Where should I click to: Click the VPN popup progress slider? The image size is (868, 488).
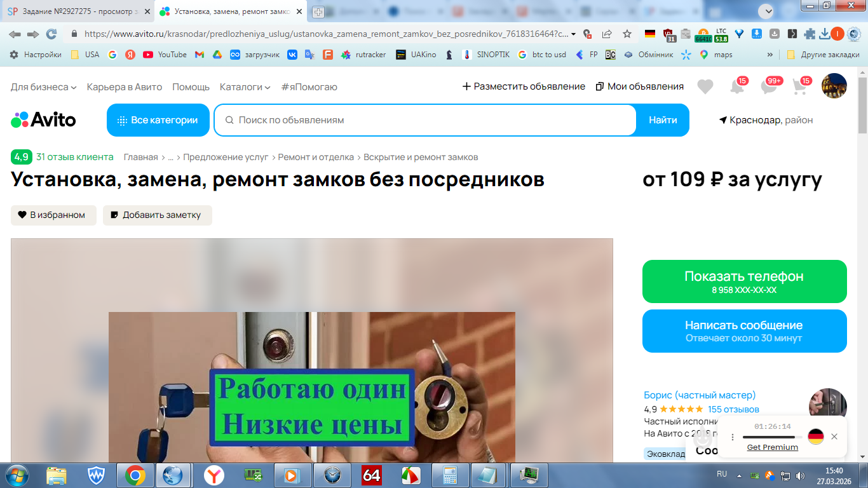(x=771, y=437)
